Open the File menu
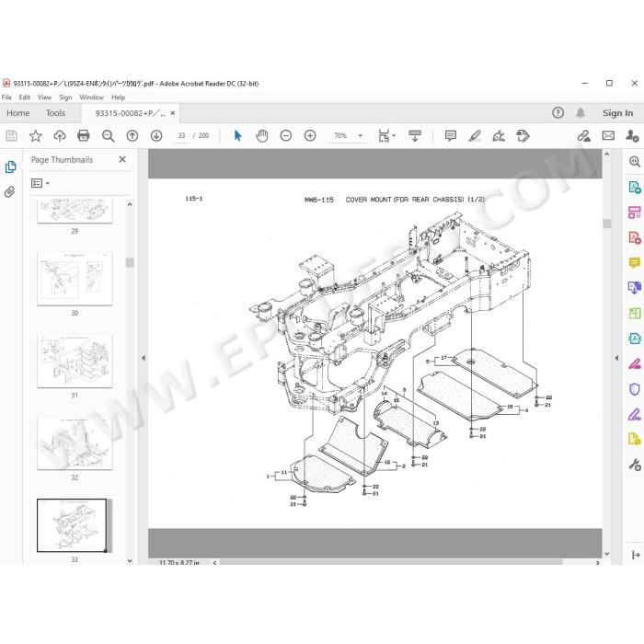This screenshot has width=644, height=644. tap(6, 98)
